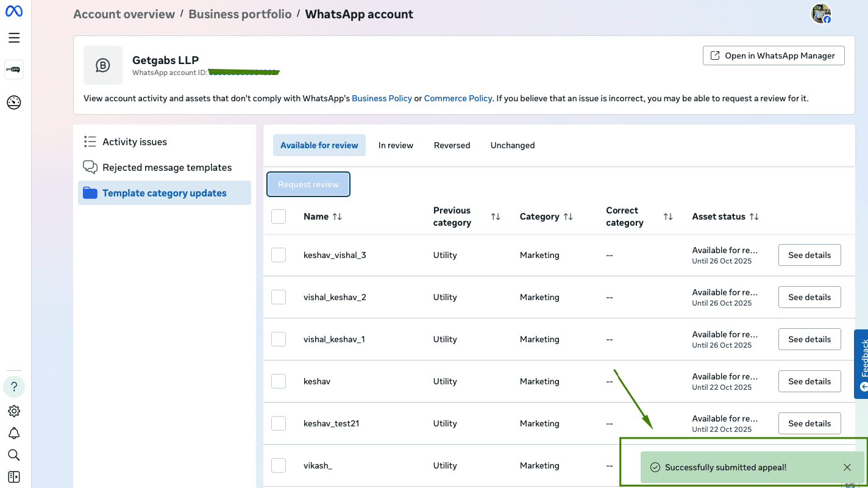The width and height of the screenshot is (868, 488).
Task: Sort the Category column arrows
Action: pos(568,217)
